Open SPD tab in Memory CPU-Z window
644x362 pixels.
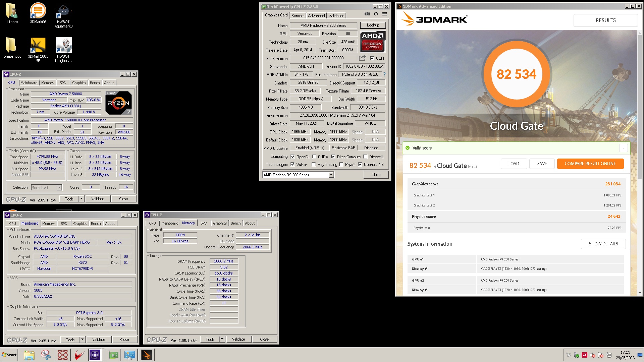[204, 223]
